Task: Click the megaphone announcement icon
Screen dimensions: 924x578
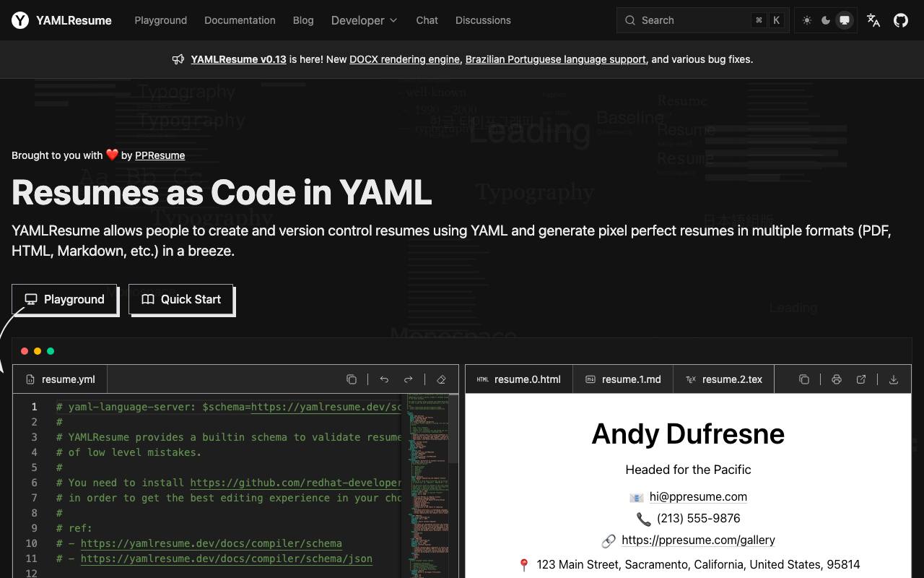Action: pos(178,59)
